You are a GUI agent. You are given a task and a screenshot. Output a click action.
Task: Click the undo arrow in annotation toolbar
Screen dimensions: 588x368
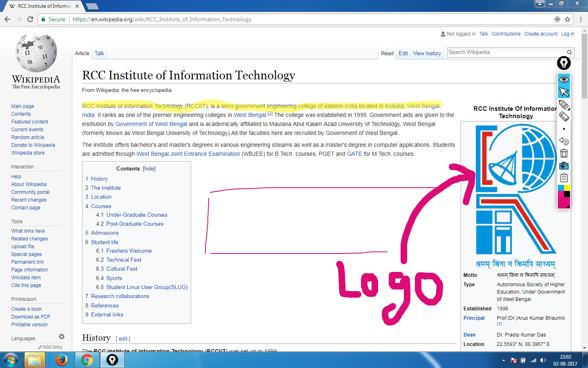(x=564, y=141)
